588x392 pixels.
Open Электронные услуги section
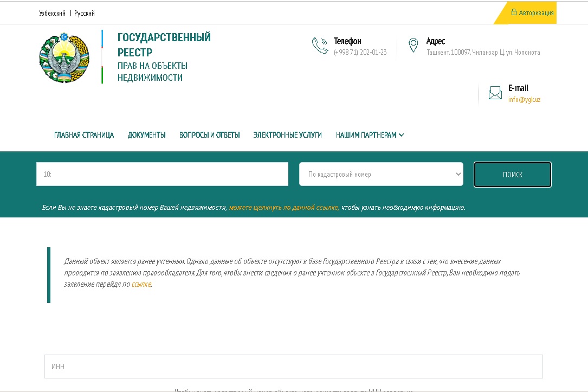pyautogui.click(x=287, y=135)
